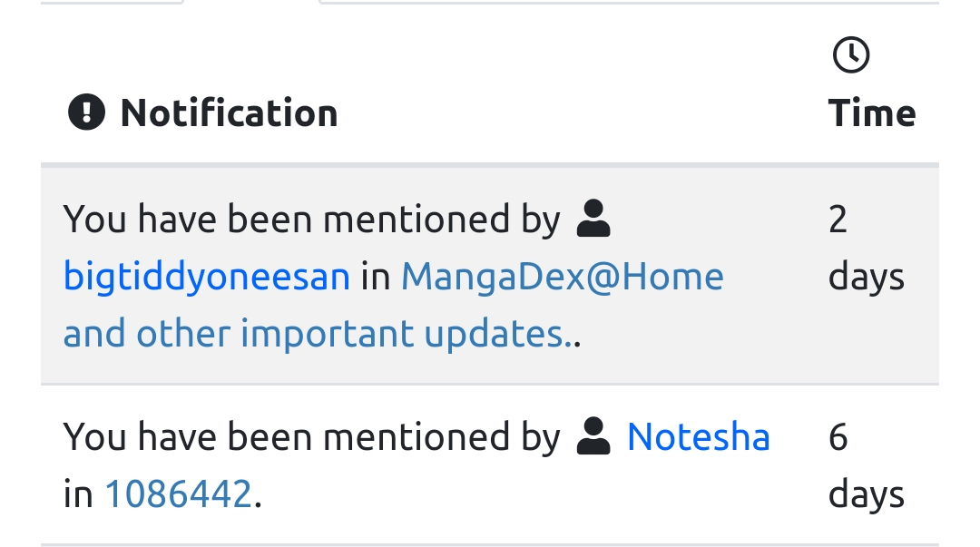The image size is (980, 547).
Task: Click the clock icon above Time
Action: pyautogui.click(x=850, y=55)
